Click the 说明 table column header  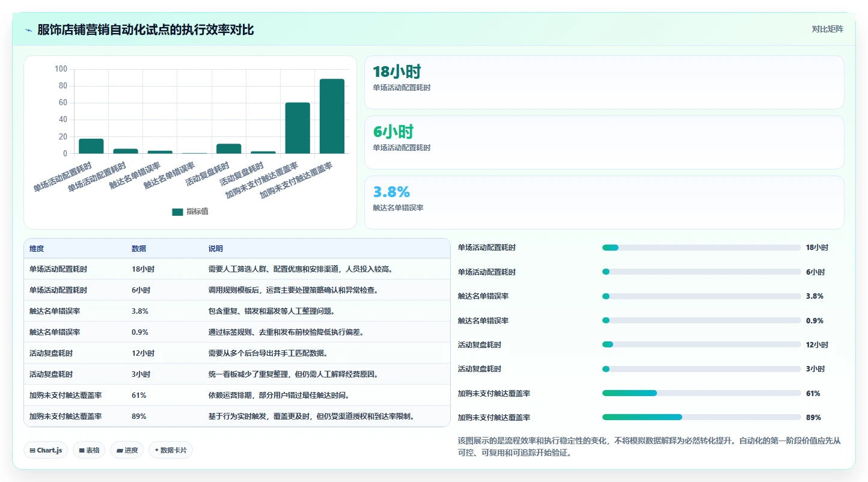pos(216,249)
